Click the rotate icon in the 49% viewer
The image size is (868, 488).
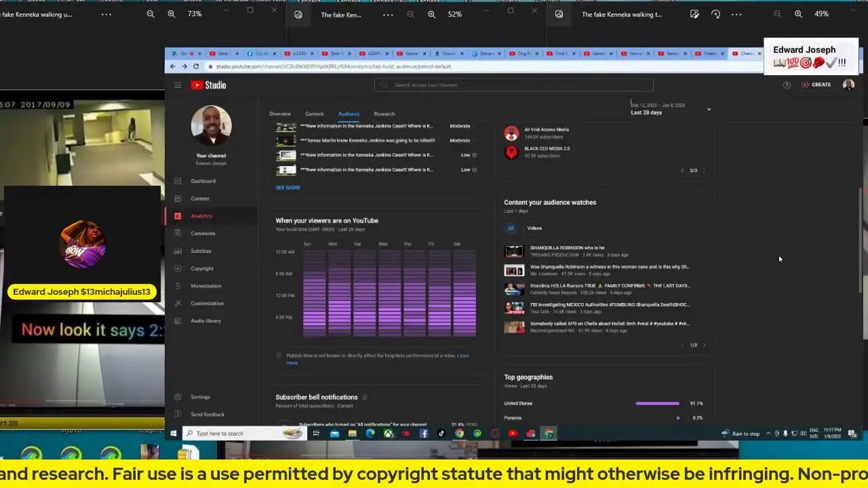click(x=715, y=14)
